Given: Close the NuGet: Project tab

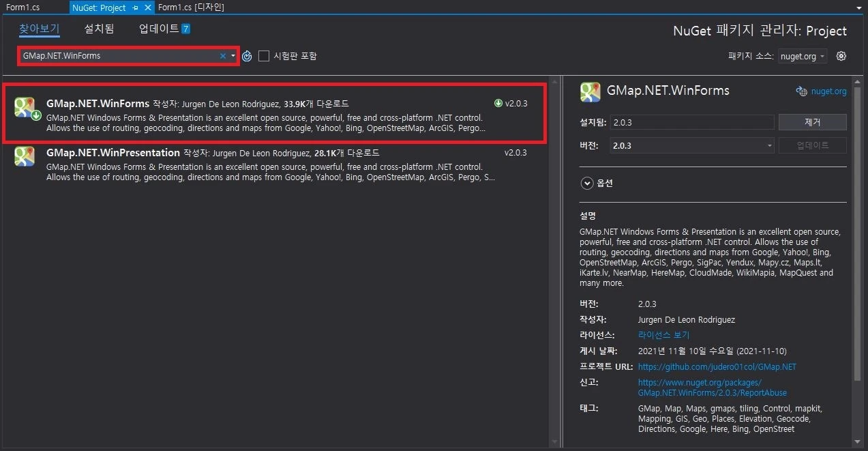Looking at the screenshot, I should pyautogui.click(x=148, y=8).
